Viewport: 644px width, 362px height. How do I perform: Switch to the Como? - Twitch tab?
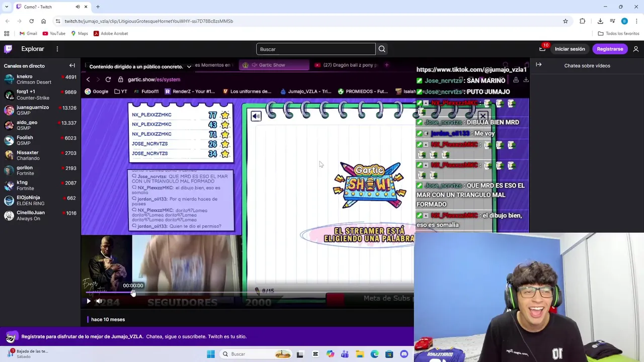coord(52,7)
